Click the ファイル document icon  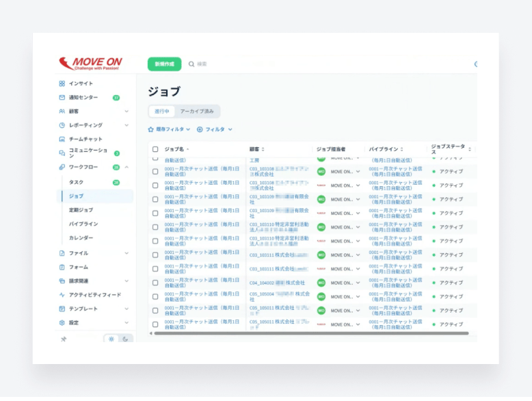(62, 253)
